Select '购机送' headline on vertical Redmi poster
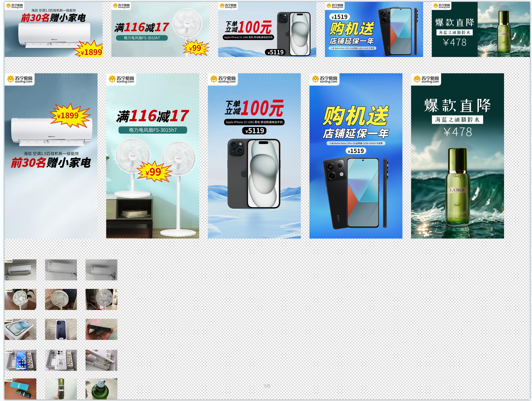The height and width of the screenshot is (401, 532). coord(356,116)
